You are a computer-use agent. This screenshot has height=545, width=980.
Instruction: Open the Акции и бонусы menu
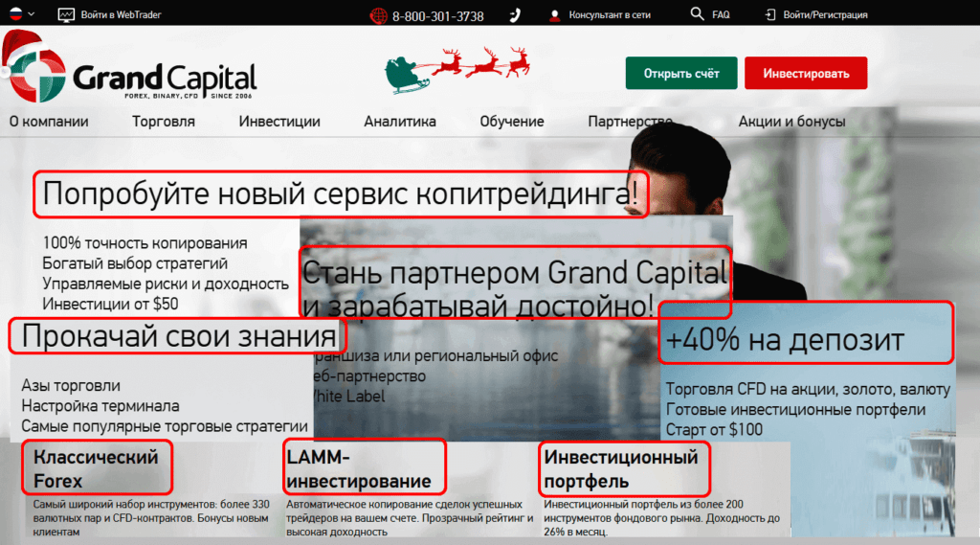791,122
